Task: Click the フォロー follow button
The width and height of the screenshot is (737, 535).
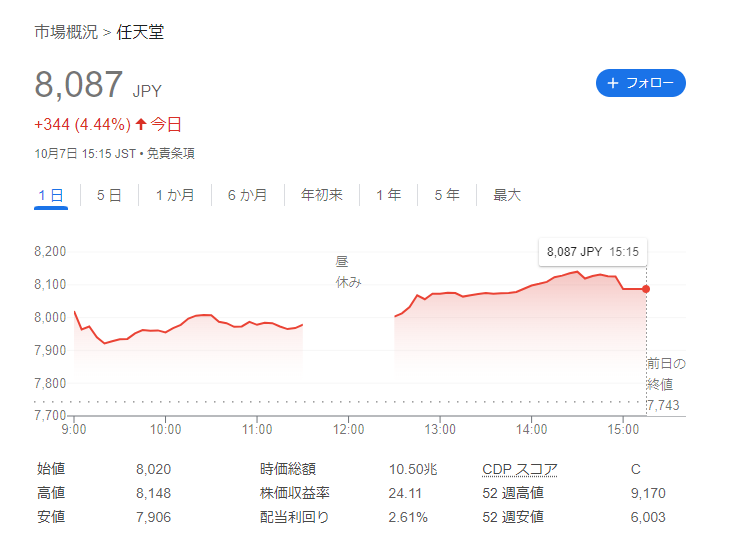Action: pos(641,83)
